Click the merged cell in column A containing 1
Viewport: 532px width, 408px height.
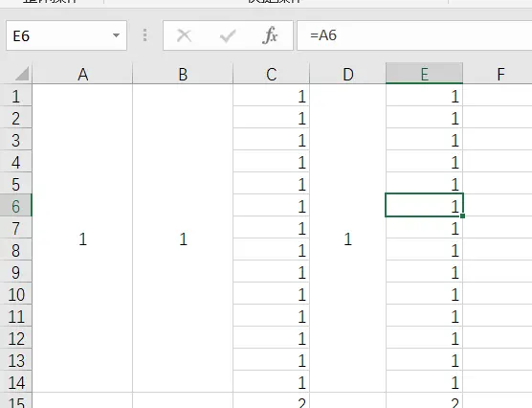click(x=82, y=238)
